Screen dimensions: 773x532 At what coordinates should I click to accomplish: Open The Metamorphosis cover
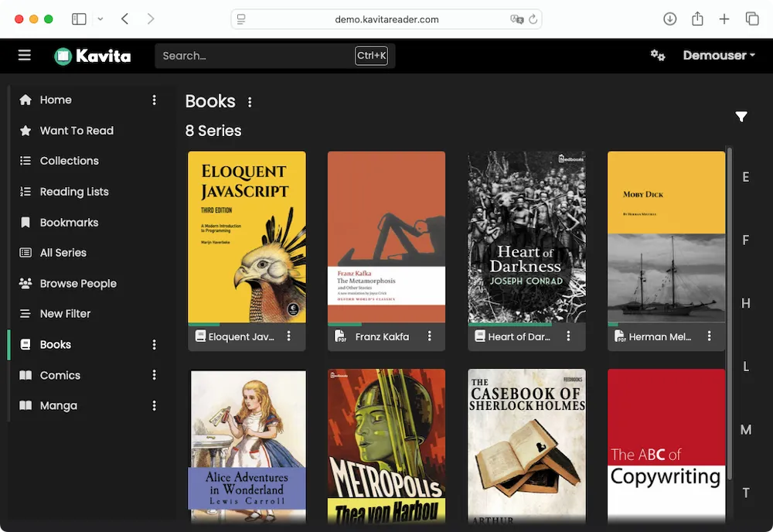pyautogui.click(x=386, y=237)
